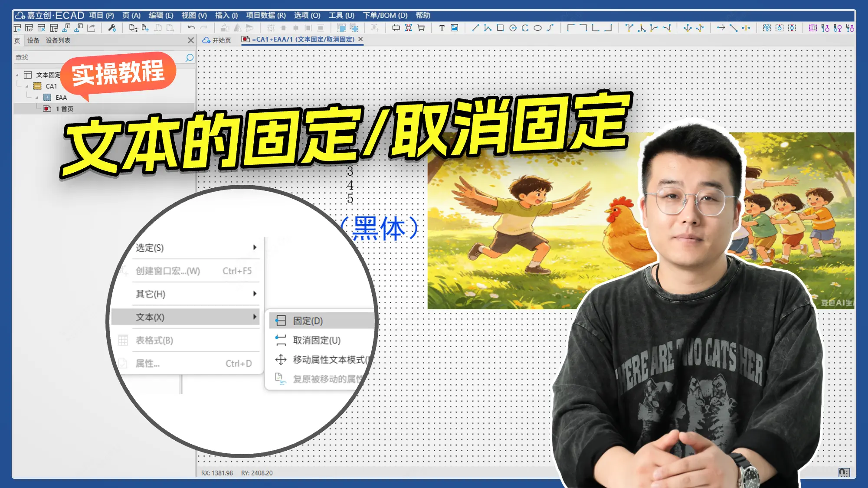The width and height of the screenshot is (868, 488).
Task: Switch to the 设备列表 panel tab
Action: click(58, 40)
